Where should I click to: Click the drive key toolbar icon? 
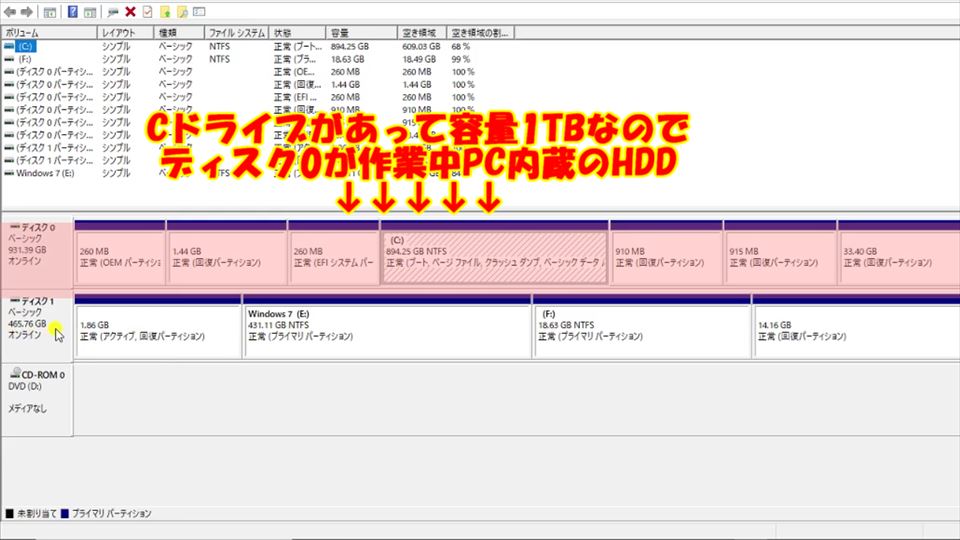pos(113,12)
